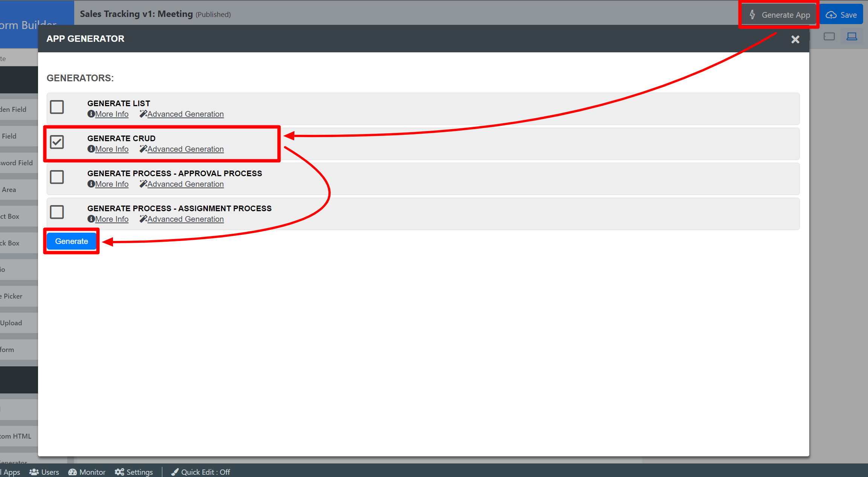Image resolution: width=868 pixels, height=477 pixels.
Task: Open Users in bottom admin bar
Action: (x=44, y=472)
